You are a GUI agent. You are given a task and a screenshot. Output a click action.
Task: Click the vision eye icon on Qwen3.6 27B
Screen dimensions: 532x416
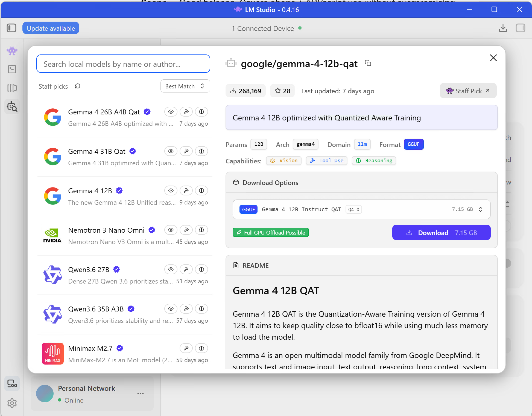pos(171,269)
